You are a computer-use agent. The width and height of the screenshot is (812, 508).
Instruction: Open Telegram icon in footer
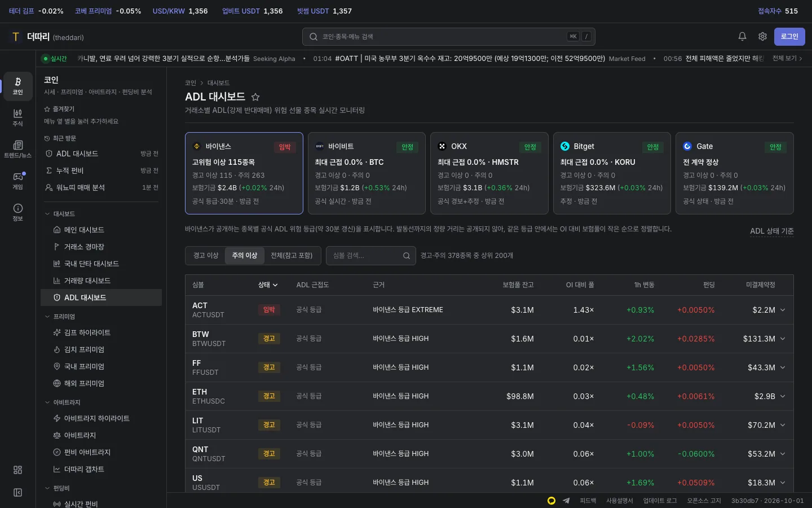[566, 501]
